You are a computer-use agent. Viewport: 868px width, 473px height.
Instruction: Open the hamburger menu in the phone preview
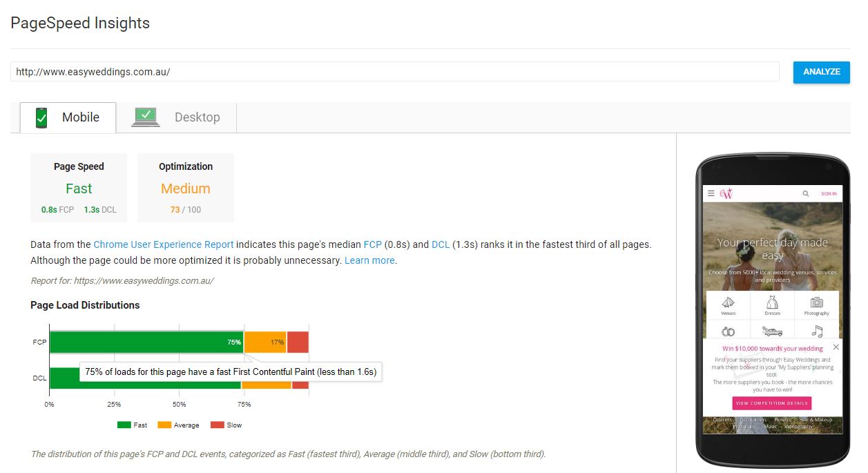(x=711, y=194)
